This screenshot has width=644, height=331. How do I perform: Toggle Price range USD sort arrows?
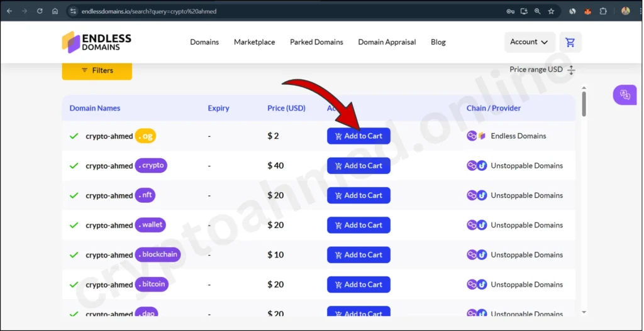(x=571, y=70)
